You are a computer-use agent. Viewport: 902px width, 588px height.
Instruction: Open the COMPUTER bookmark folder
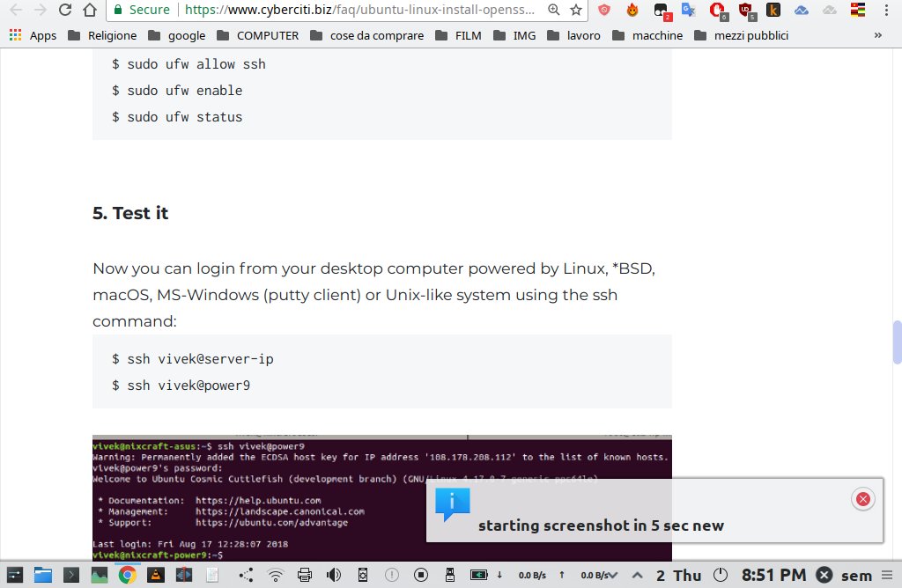(x=258, y=35)
